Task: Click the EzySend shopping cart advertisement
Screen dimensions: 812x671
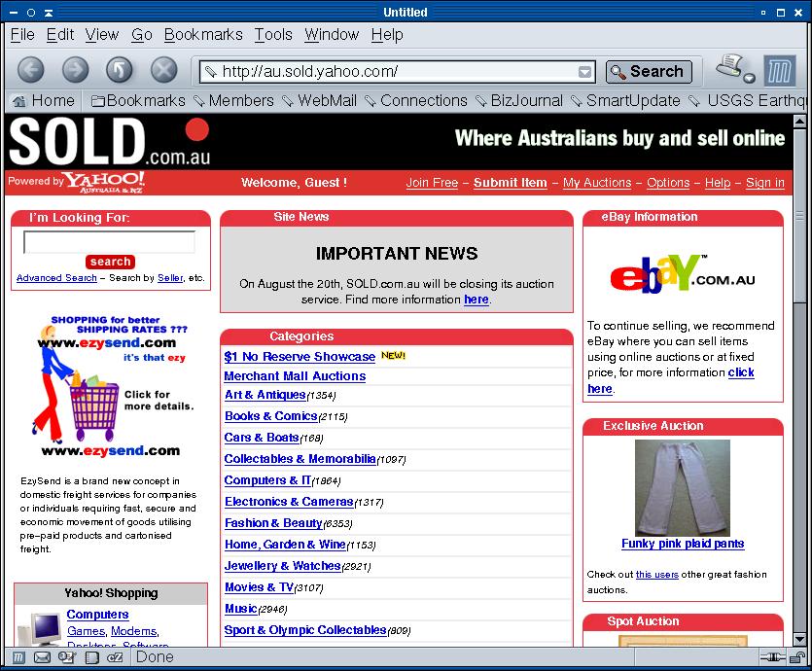Action: [x=111, y=386]
